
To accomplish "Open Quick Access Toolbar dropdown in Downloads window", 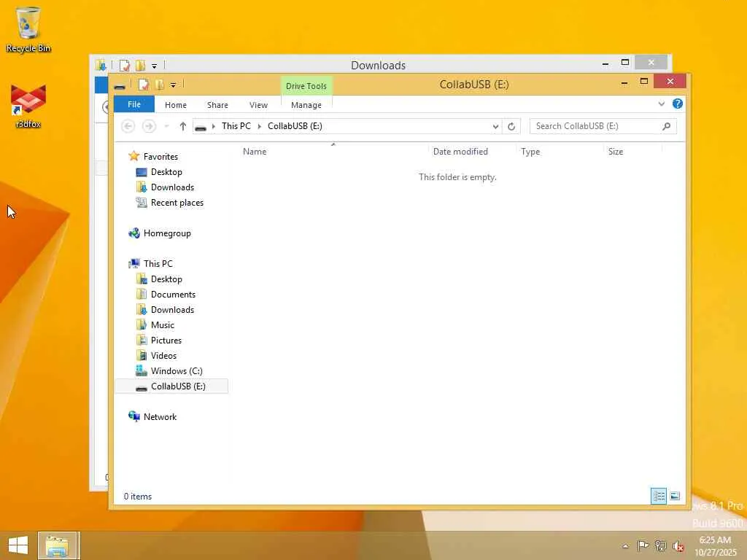I will (x=154, y=66).
